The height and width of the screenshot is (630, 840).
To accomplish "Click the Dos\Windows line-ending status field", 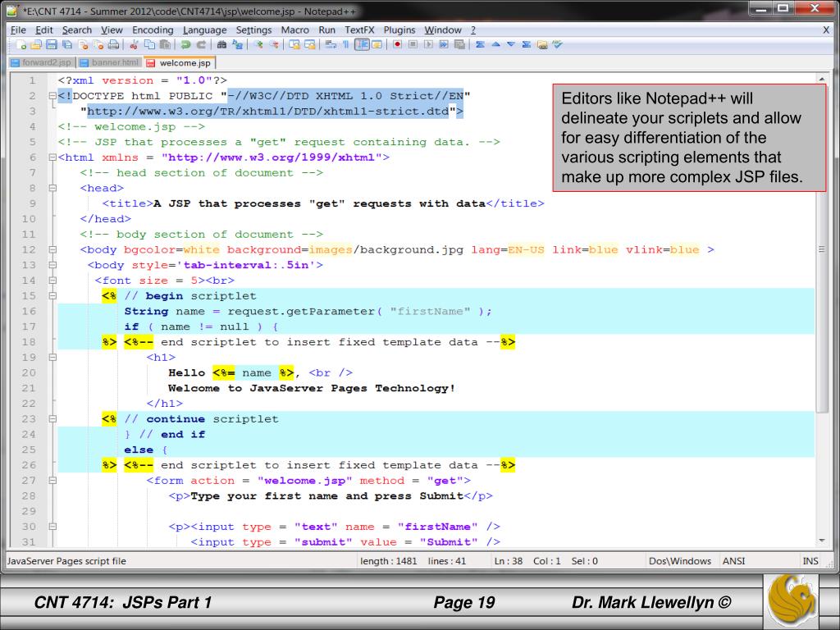I will 680,561.
